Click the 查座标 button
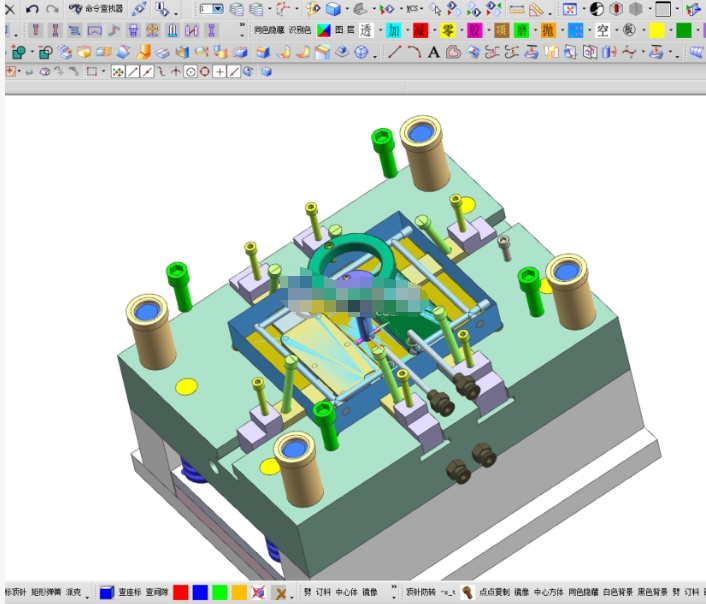This screenshot has height=604, width=706. tap(130, 591)
